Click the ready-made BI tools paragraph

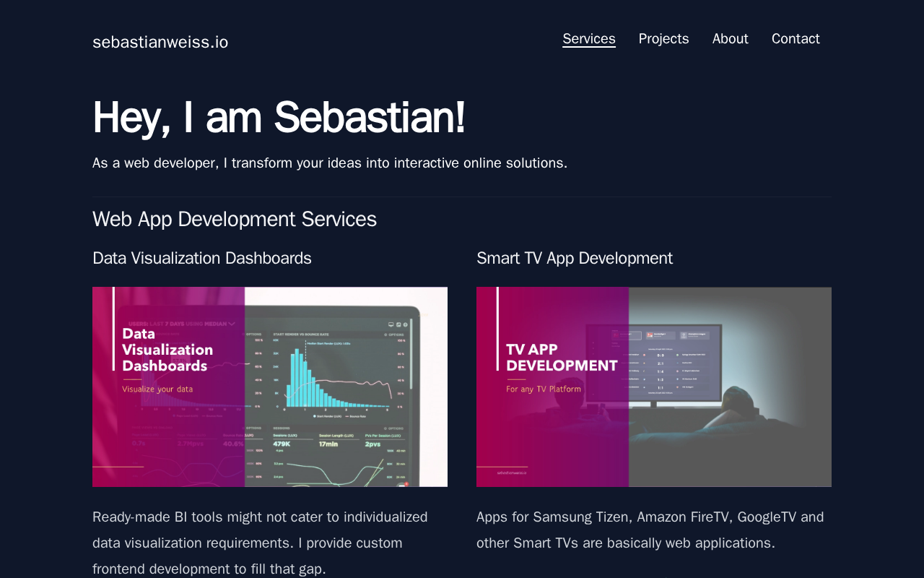tap(260, 543)
